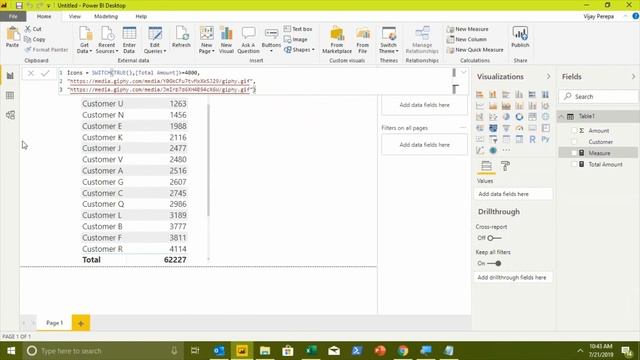Switch to the View ribbon tab
Screen dimensions: 640x360
75,16
